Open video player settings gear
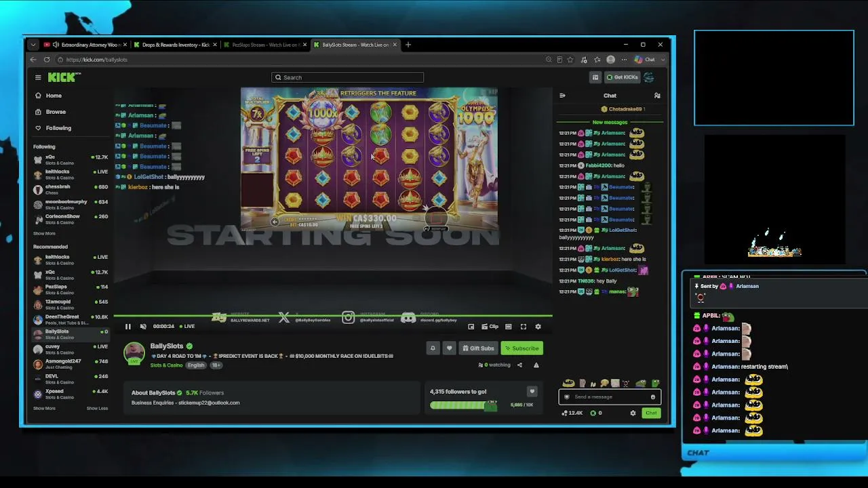 tap(538, 327)
